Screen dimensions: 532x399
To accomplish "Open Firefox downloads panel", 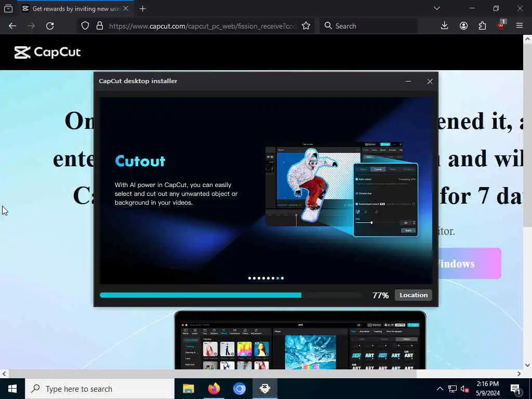I will [x=445, y=26].
